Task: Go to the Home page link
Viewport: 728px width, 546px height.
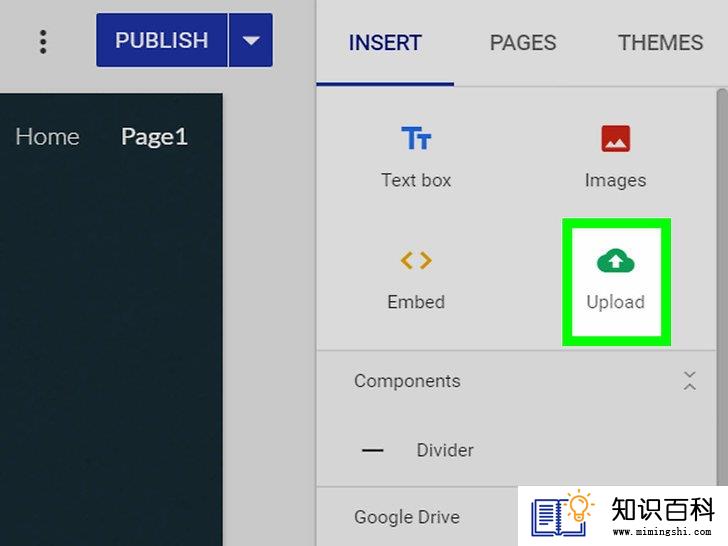Action: click(47, 136)
